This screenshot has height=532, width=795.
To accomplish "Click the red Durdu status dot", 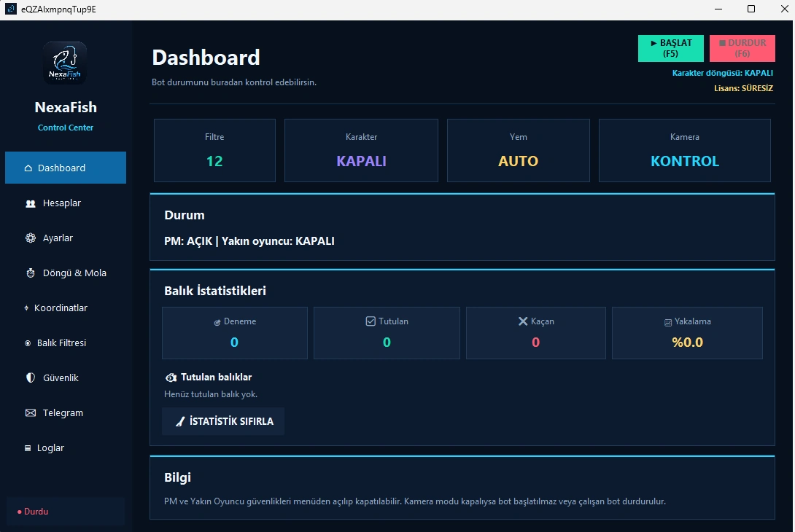I will (x=19, y=512).
